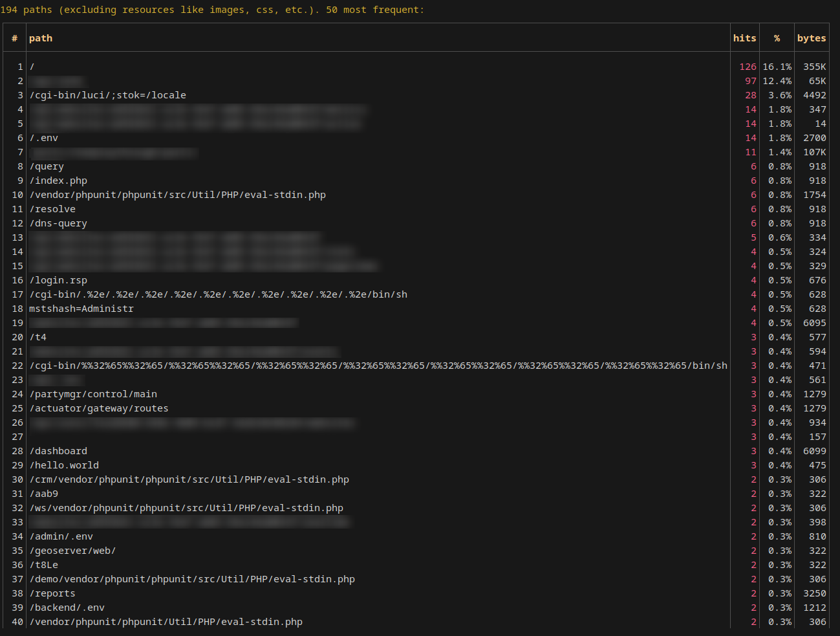This screenshot has width=840, height=636.
Task: Click the mstshash=Administr path text
Action: (x=81, y=309)
